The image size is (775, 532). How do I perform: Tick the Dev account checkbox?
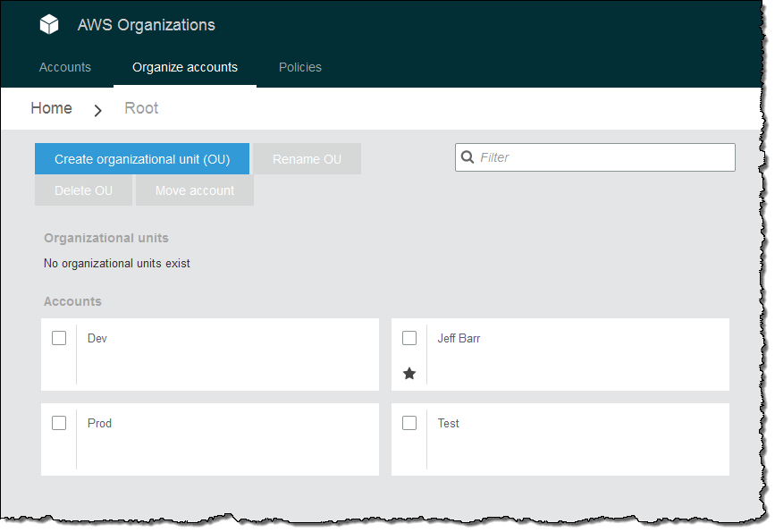59,338
